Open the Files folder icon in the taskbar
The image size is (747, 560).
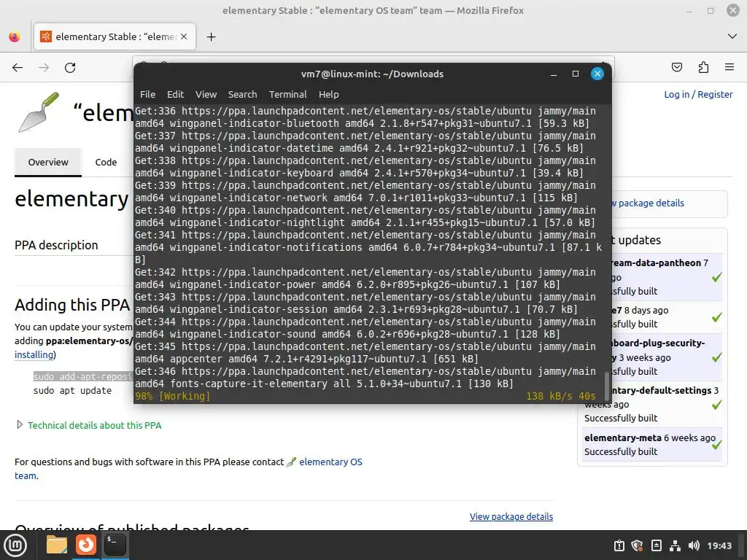(x=57, y=545)
